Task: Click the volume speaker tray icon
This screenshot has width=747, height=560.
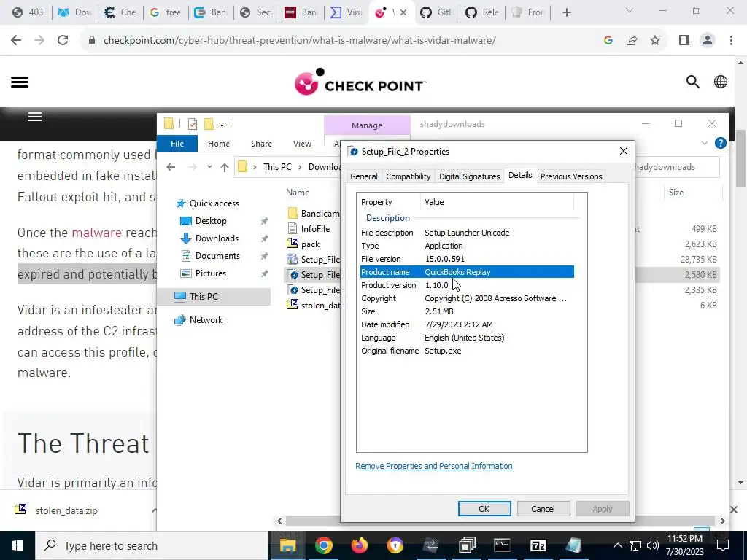Action: 653,545
